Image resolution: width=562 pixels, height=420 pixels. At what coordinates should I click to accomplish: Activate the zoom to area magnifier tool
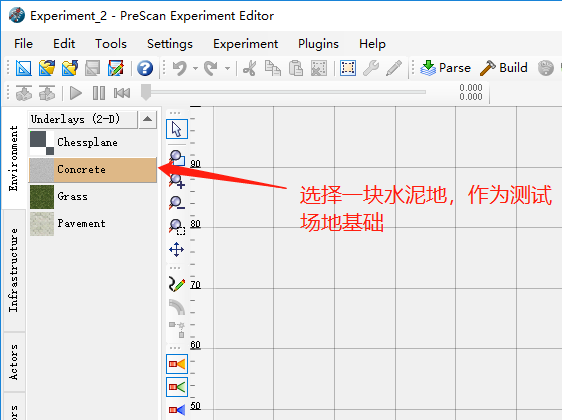pos(177,158)
